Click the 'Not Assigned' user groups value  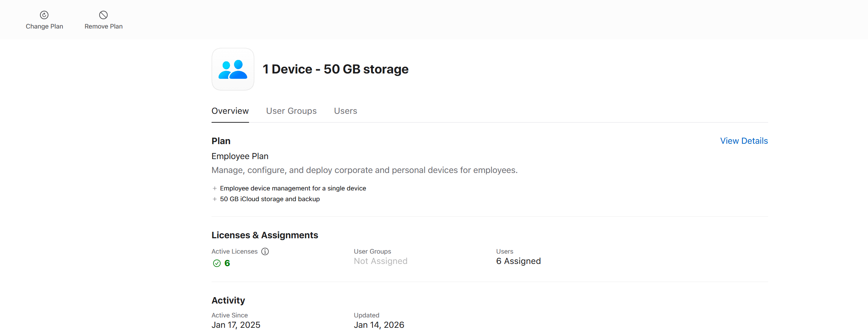pyautogui.click(x=380, y=261)
